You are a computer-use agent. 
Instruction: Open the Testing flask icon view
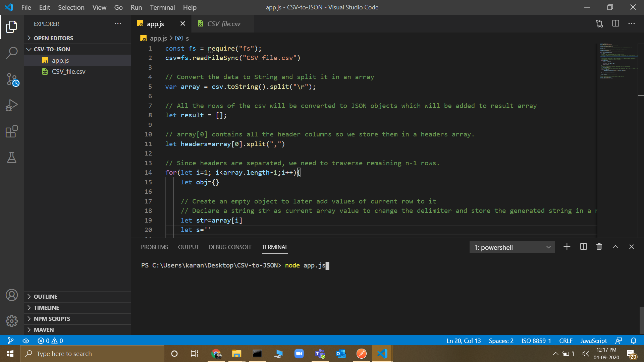point(12,158)
